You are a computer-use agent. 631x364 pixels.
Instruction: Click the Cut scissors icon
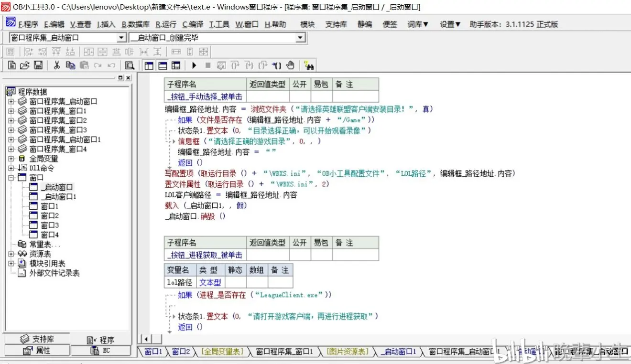[56, 65]
